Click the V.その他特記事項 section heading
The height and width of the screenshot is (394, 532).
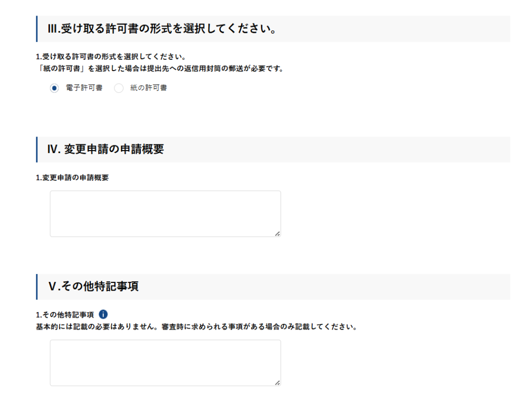(94, 287)
